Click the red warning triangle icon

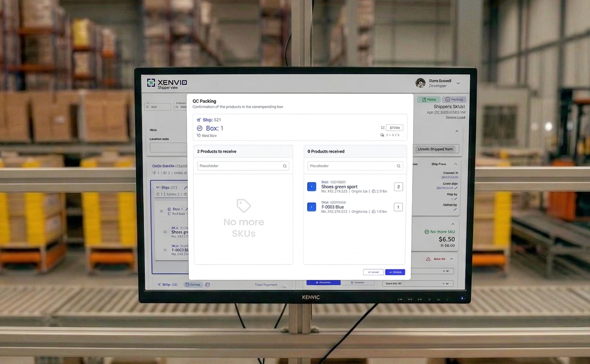(428, 259)
